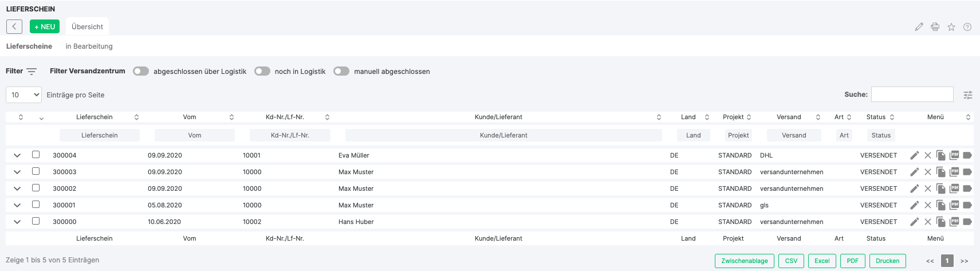Copy delivery note 300002

pyautogui.click(x=941, y=188)
